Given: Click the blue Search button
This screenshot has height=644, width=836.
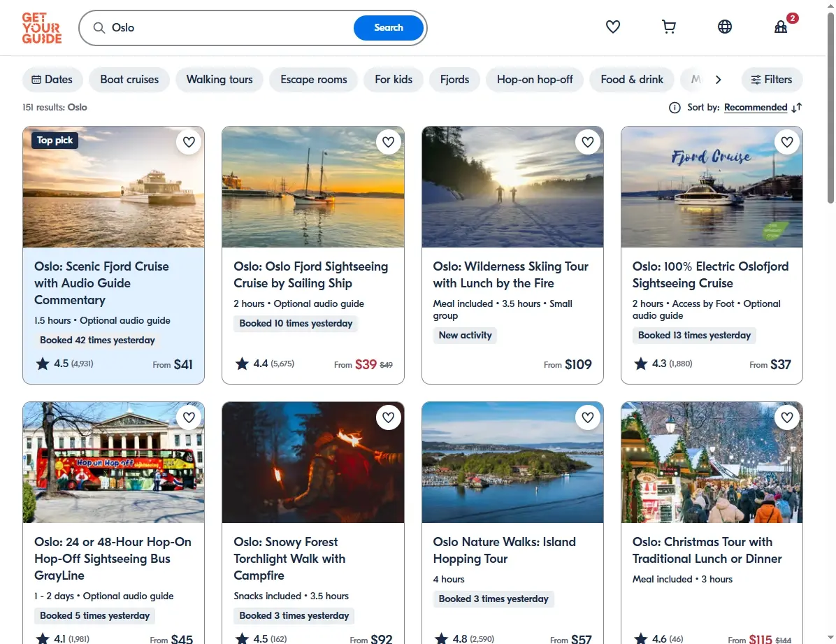Looking at the screenshot, I should click(388, 28).
